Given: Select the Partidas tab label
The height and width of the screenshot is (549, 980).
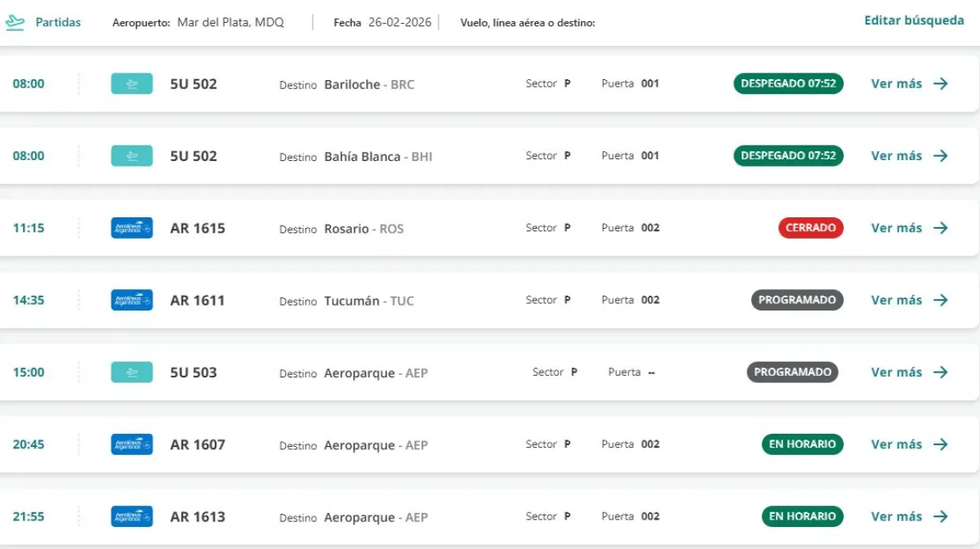Looking at the screenshot, I should 58,23.
